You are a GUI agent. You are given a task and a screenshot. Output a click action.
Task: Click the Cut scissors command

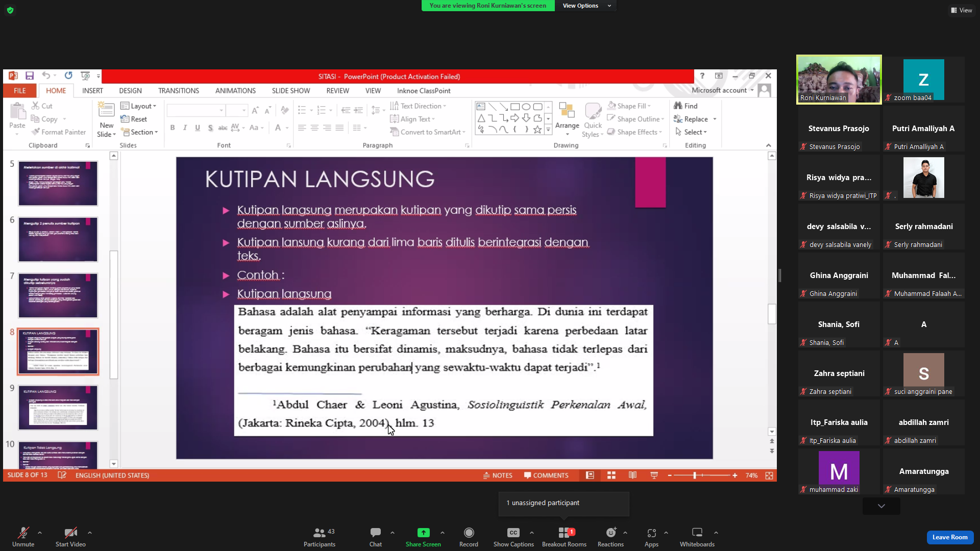click(42, 106)
